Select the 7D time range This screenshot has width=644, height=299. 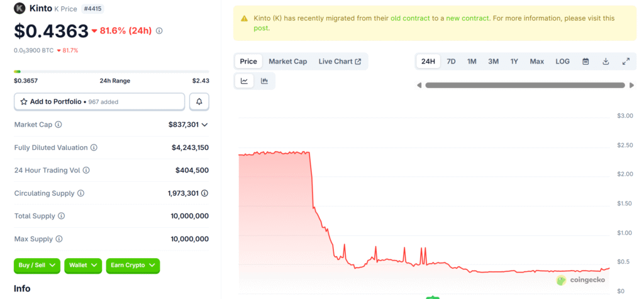tap(451, 61)
